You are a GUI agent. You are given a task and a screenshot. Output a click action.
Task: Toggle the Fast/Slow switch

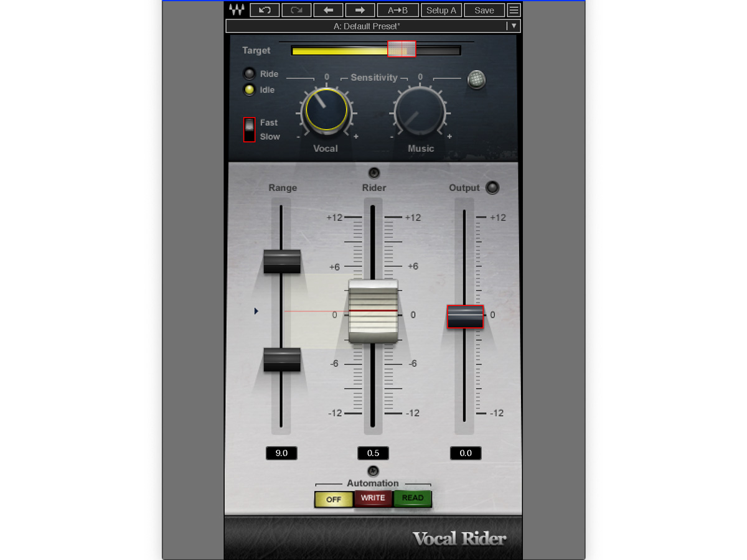tap(250, 129)
